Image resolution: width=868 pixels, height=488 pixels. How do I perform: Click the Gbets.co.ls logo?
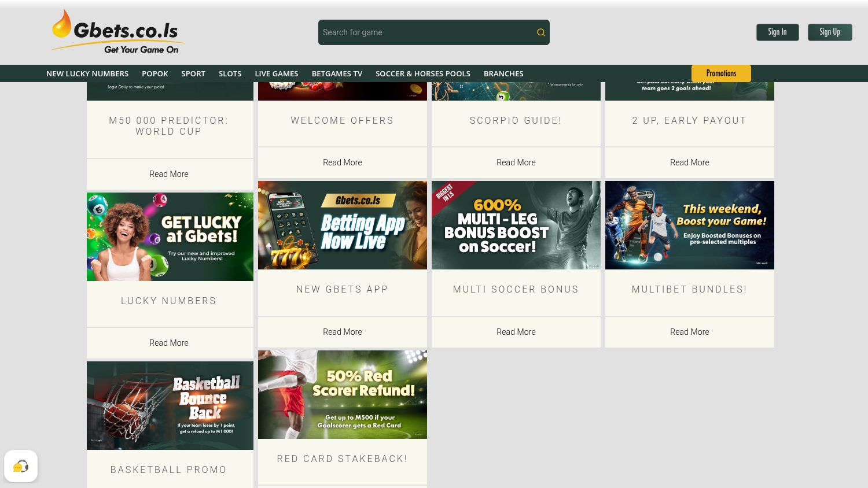[x=118, y=32]
